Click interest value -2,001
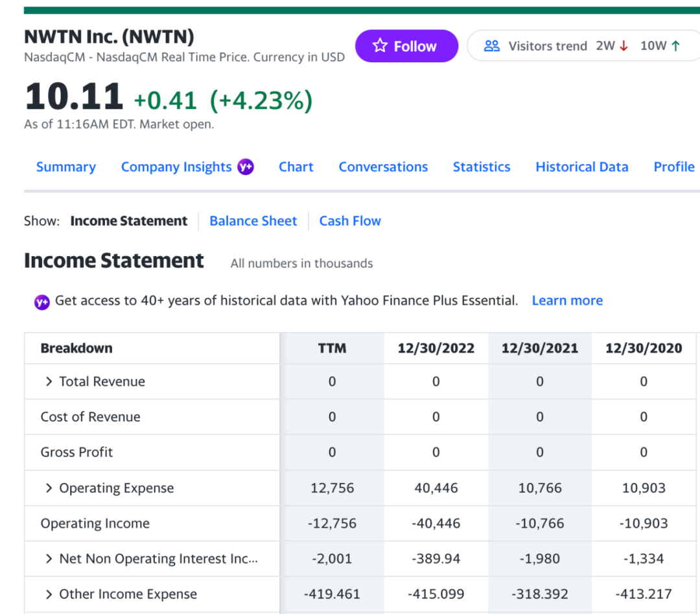The height and width of the screenshot is (614, 700). (x=332, y=559)
